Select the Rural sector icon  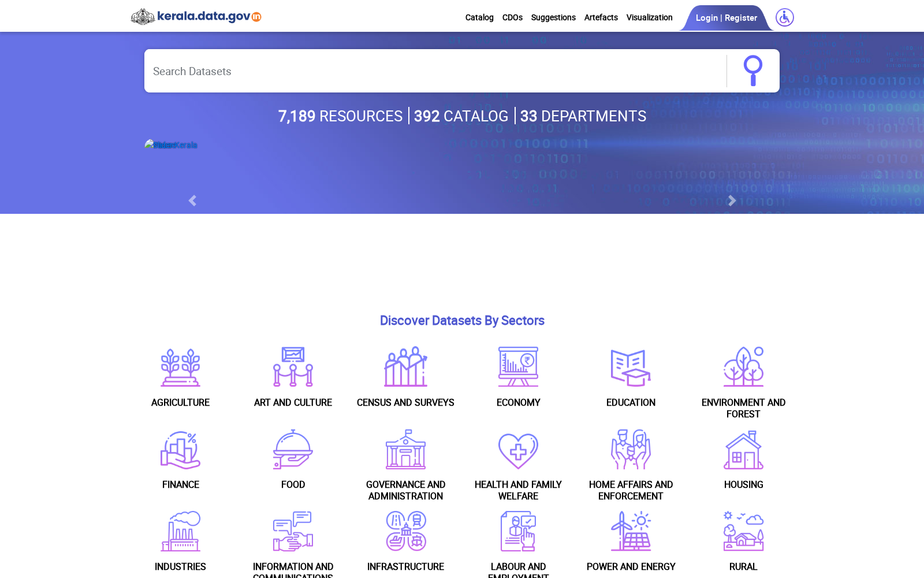pyautogui.click(x=743, y=531)
